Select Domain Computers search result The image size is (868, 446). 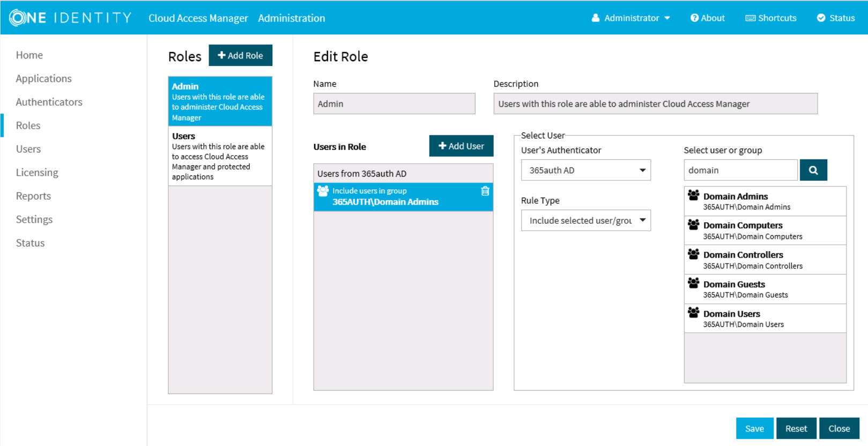tap(765, 231)
